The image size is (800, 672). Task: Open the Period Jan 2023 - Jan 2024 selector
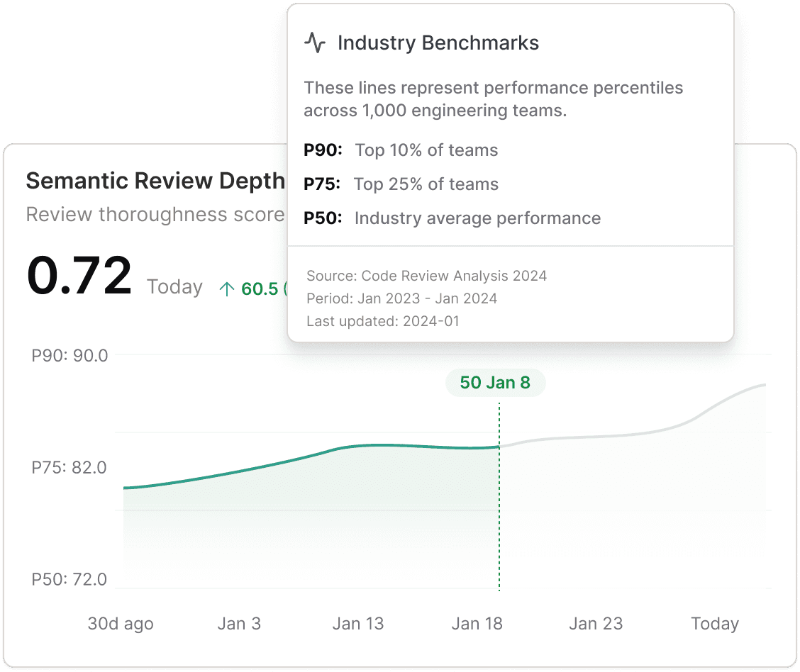click(401, 298)
